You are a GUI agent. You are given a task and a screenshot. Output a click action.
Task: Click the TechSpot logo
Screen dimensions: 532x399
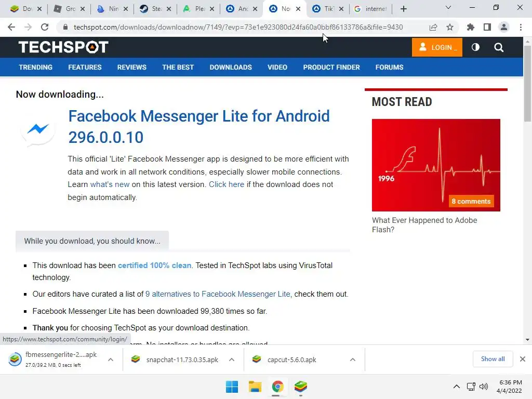point(63,47)
